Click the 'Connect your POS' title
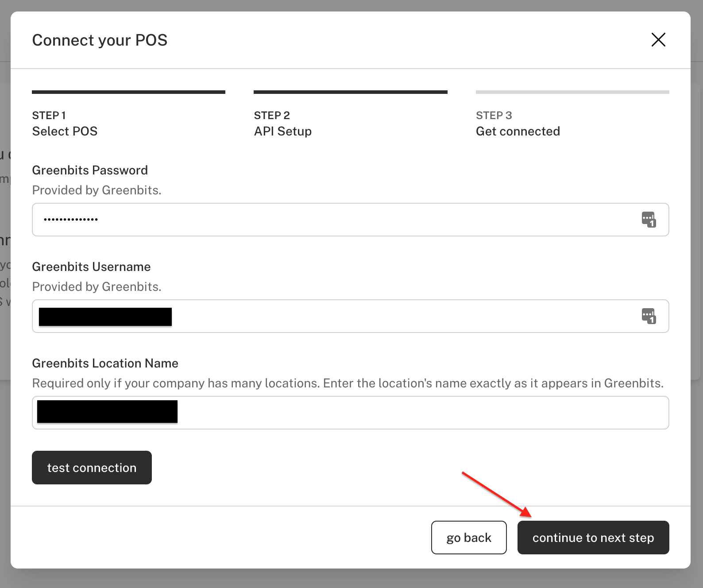703x588 pixels. pyautogui.click(x=100, y=40)
